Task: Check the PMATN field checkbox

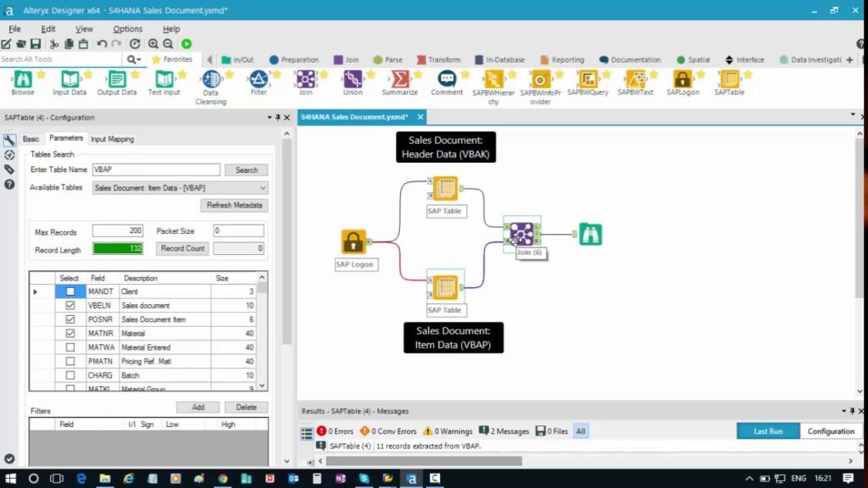Action: (x=70, y=361)
